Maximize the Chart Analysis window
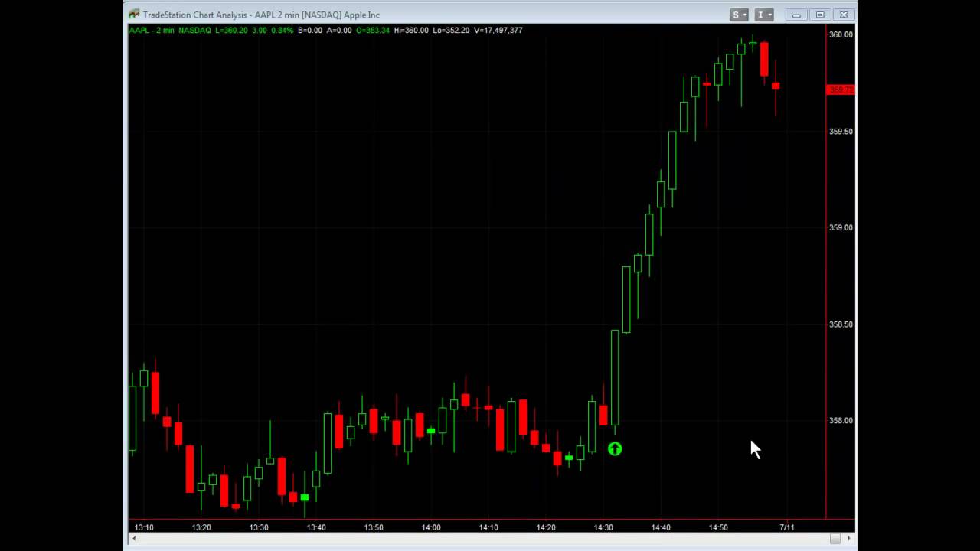Viewport: 980px width, 551px height. point(820,15)
